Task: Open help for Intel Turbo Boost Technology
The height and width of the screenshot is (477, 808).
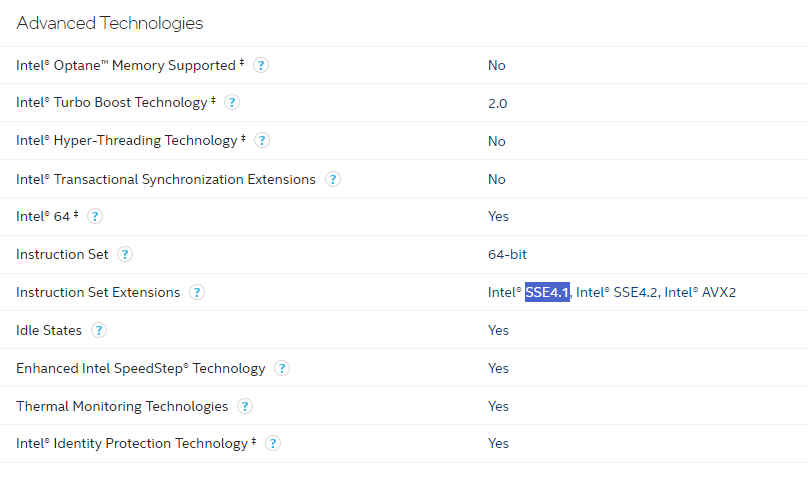Action: 232,102
